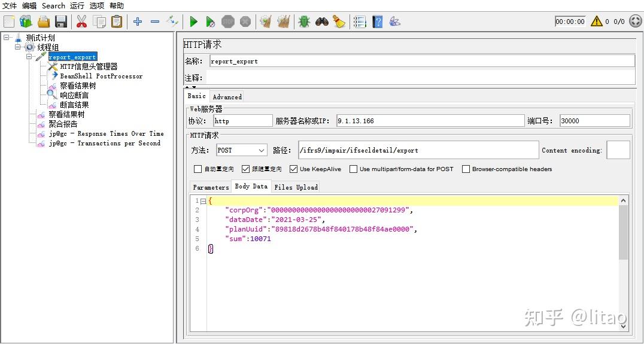Open the 方法 POST dropdown

coord(242,150)
